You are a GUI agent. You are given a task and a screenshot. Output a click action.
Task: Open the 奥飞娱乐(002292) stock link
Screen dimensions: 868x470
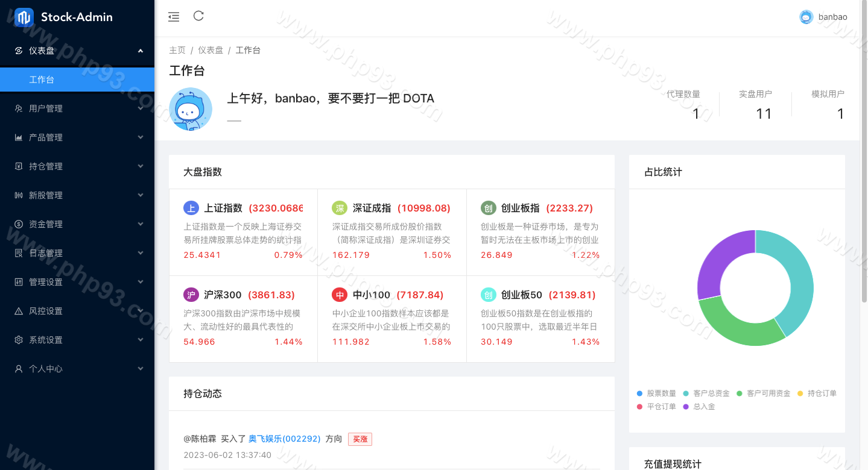[284, 439]
